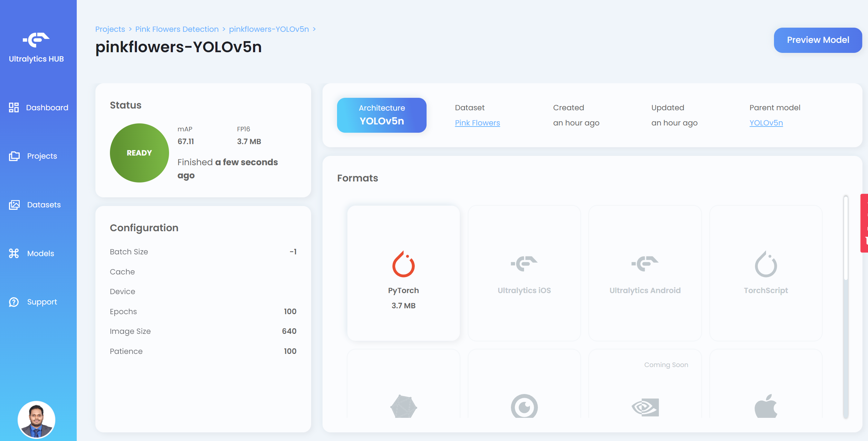Image resolution: width=868 pixels, height=441 pixels.
Task: Select the ONNX polyhedron format icon
Action: [x=403, y=406]
